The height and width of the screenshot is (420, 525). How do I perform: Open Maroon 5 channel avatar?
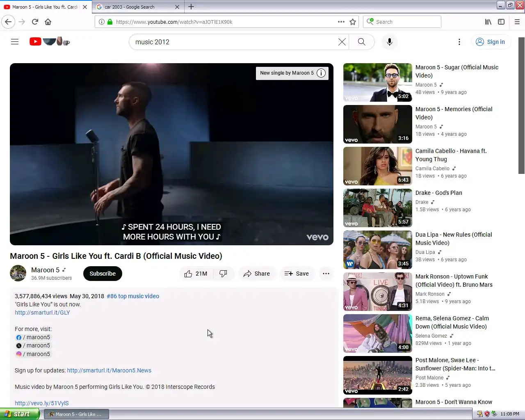pos(18,273)
